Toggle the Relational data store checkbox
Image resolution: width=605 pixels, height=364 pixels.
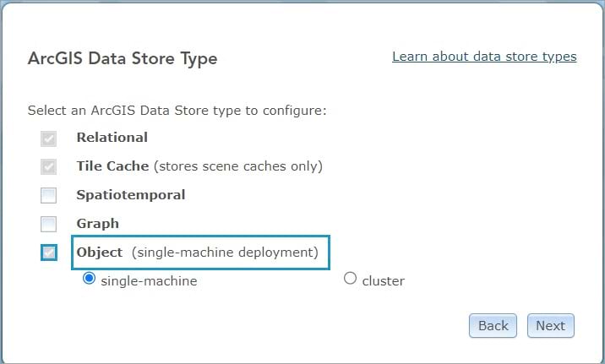click(x=49, y=139)
